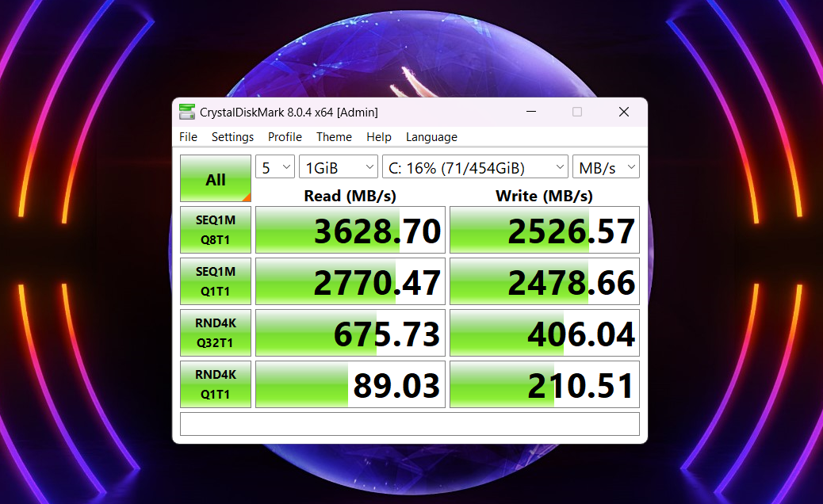Select the 210.51 write result
The width and height of the screenshot is (823, 504).
point(545,384)
